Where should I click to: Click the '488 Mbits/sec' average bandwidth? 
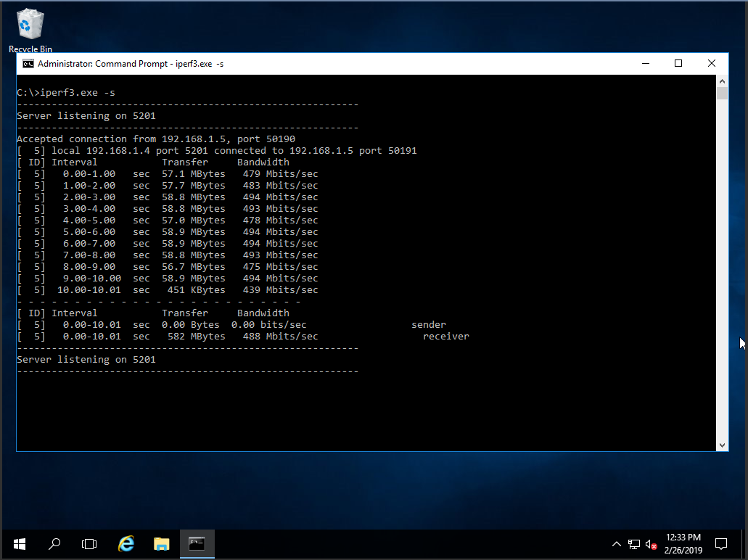pyautogui.click(x=281, y=337)
